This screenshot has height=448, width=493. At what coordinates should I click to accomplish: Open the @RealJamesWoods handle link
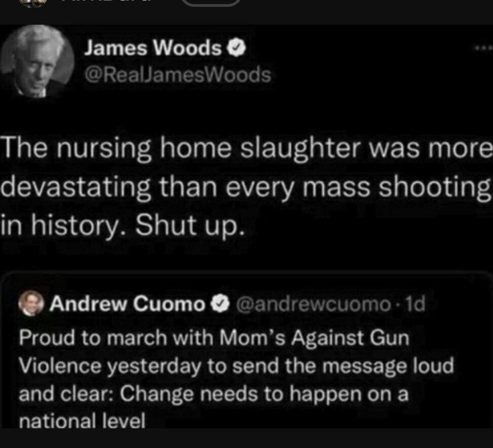[x=178, y=75]
